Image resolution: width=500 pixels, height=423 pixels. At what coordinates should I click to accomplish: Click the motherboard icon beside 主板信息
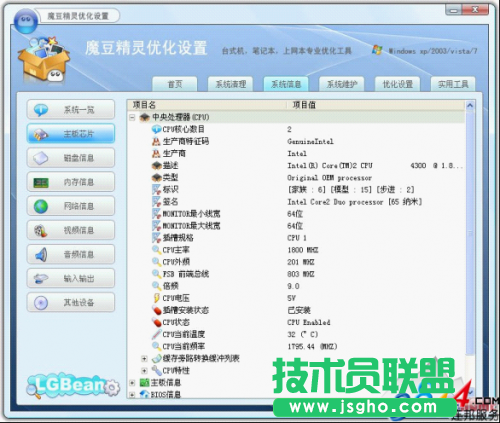[x=144, y=383]
